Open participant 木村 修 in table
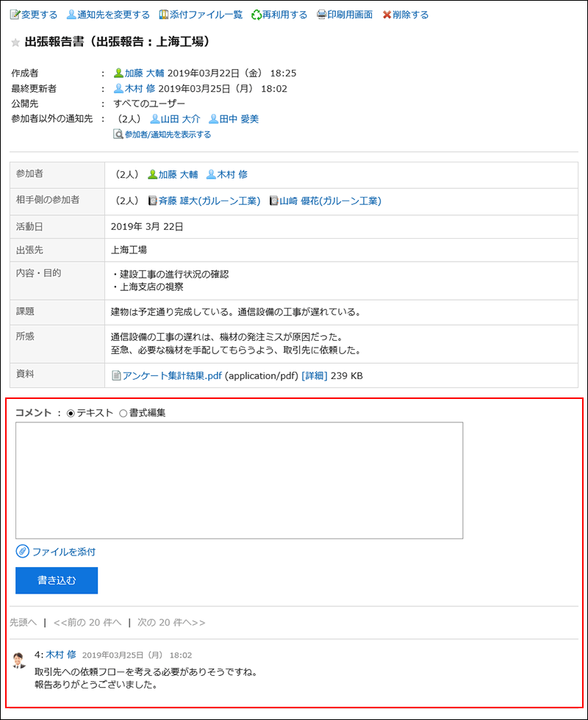This screenshot has height=720, width=588. 232,175
